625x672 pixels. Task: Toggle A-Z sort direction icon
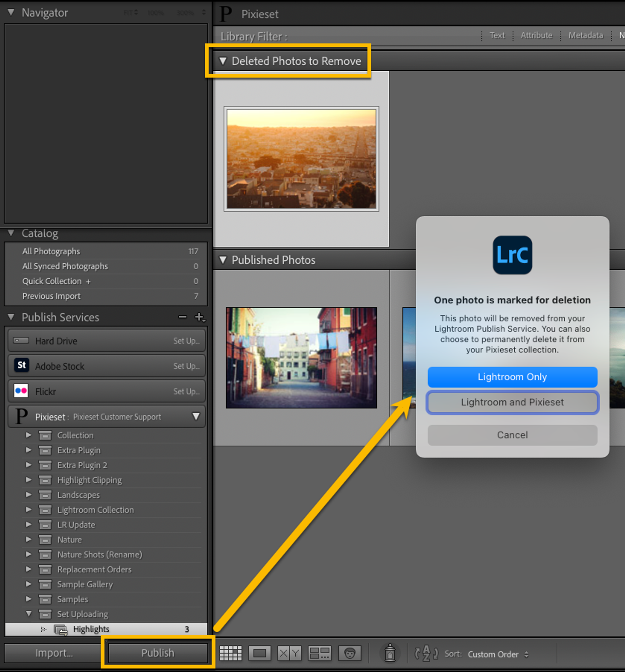pos(426,653)
